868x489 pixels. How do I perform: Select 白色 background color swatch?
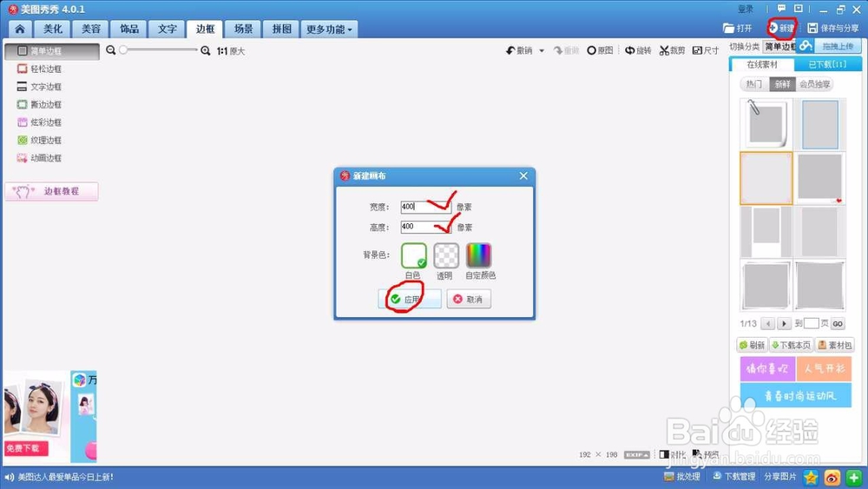(413, 256)
